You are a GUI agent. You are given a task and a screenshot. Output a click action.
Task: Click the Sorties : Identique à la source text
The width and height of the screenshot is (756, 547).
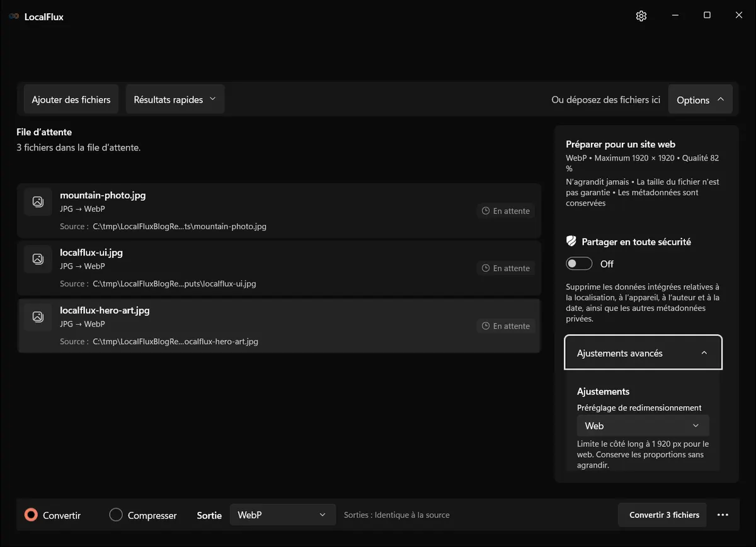tap(397, 515)
